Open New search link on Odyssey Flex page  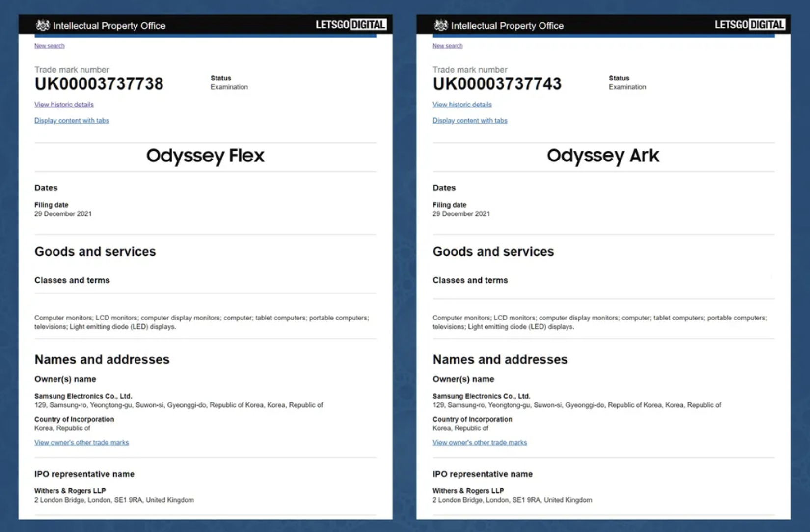click(49, 46)
